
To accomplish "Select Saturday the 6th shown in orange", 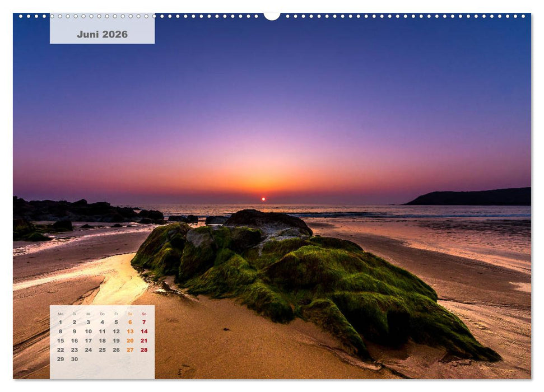I will tap(131, 322).
